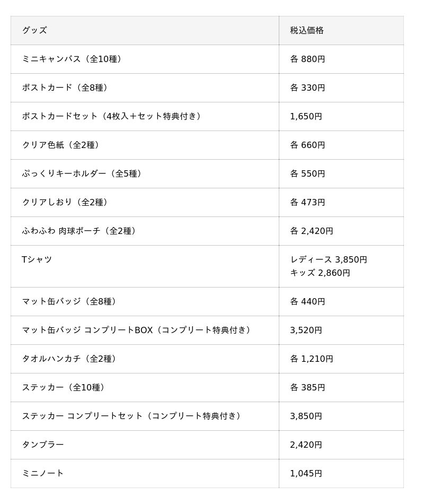Select the ミニキャンバス（全10種） item cell

[x=145, y=59]
